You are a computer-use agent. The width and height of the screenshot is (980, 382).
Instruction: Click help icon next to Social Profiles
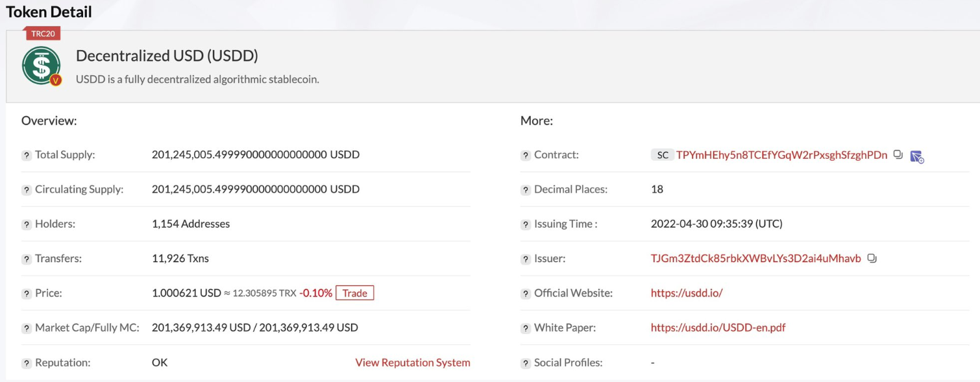tap(526, 363)
